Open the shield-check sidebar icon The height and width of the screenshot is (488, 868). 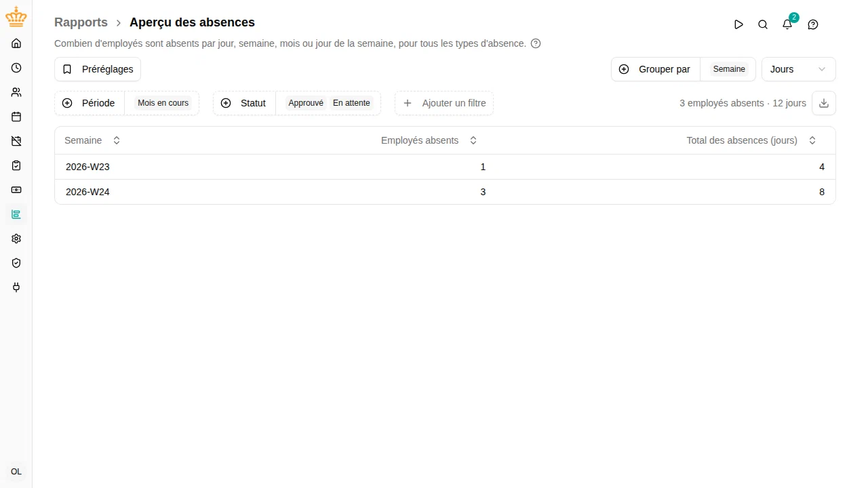[16, 263]
